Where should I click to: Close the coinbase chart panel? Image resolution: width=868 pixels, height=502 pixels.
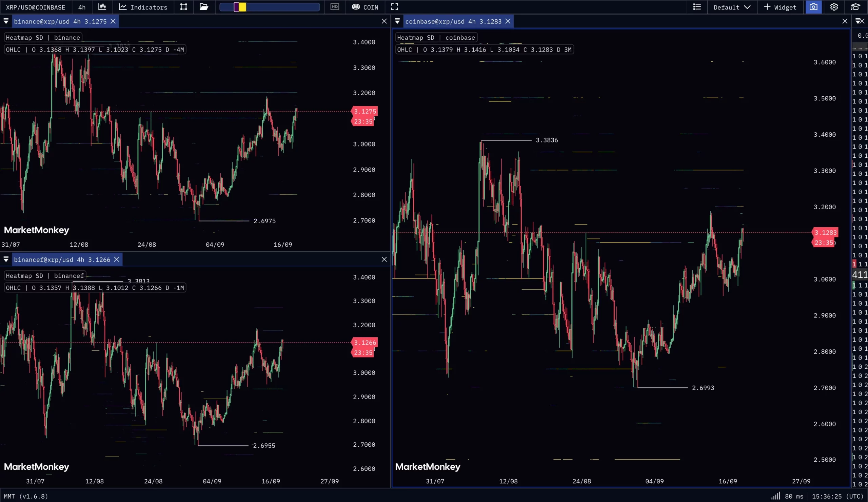pyautogui.click(x=845, y=21)
